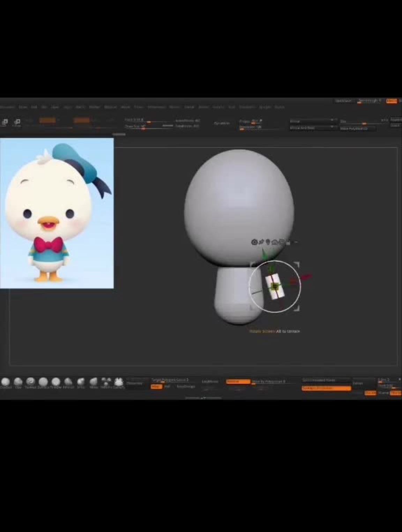402x532 pixels.
Task: Select the first brush sphere at far left
Action: click(x=6, y=382)
